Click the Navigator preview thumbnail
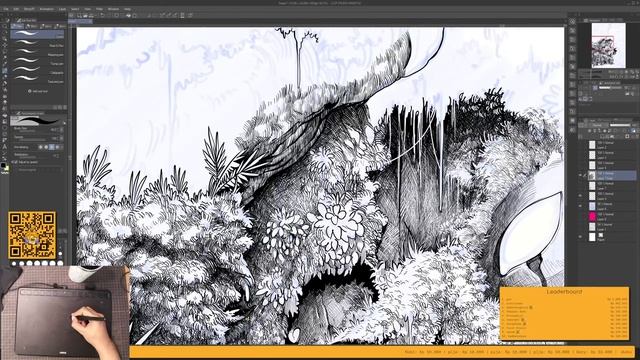This screenshot has width=640, height=360. tap(608, 45)
